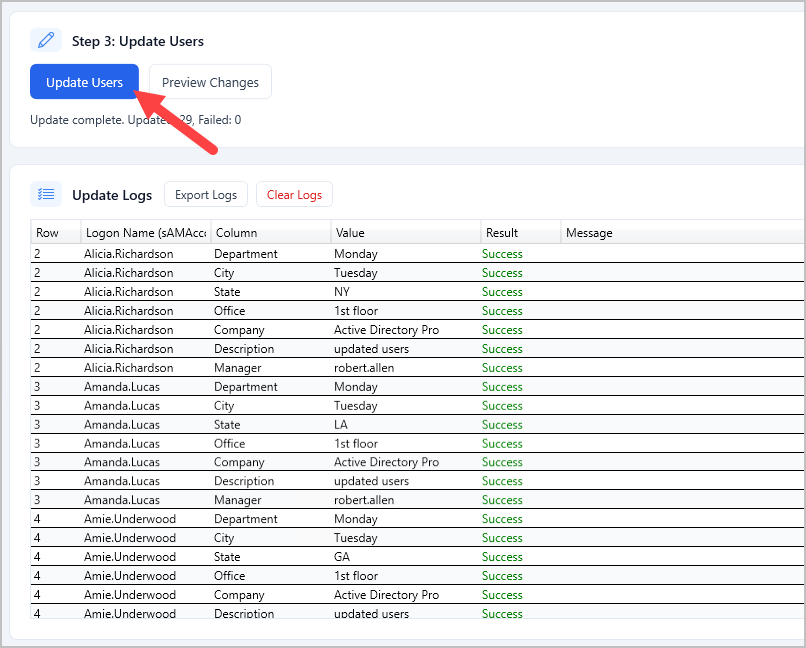The height and width of the screenshot is (648, 806).
Task: Open Preview Changes
Action: (x=210, y=83)
